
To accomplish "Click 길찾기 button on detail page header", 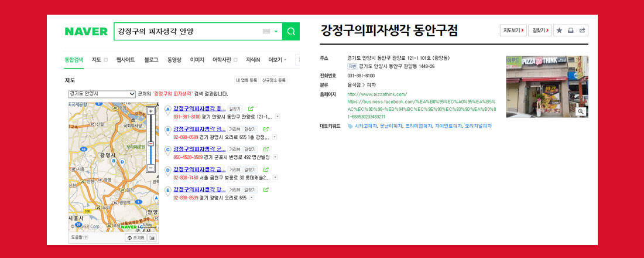I will click(x=540, y=30).
